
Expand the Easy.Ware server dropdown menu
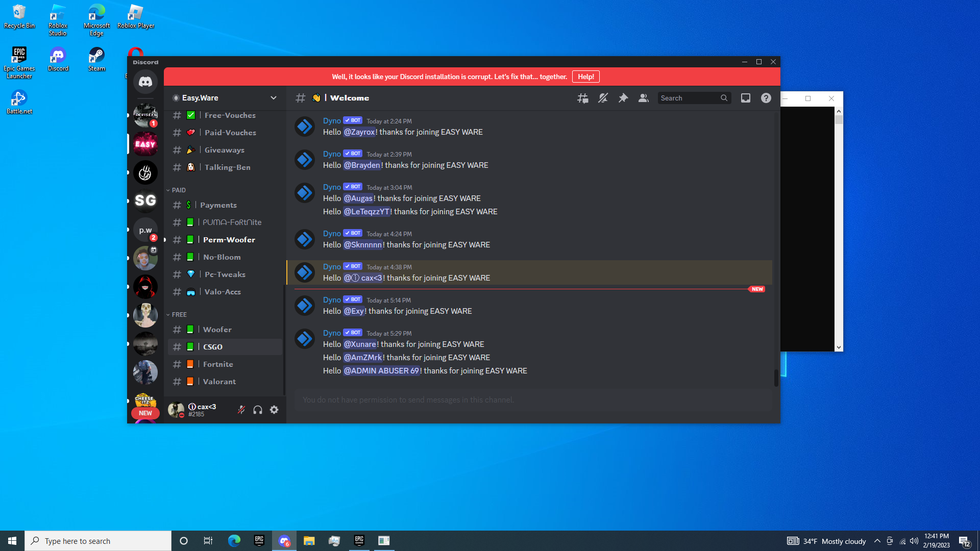274,98
